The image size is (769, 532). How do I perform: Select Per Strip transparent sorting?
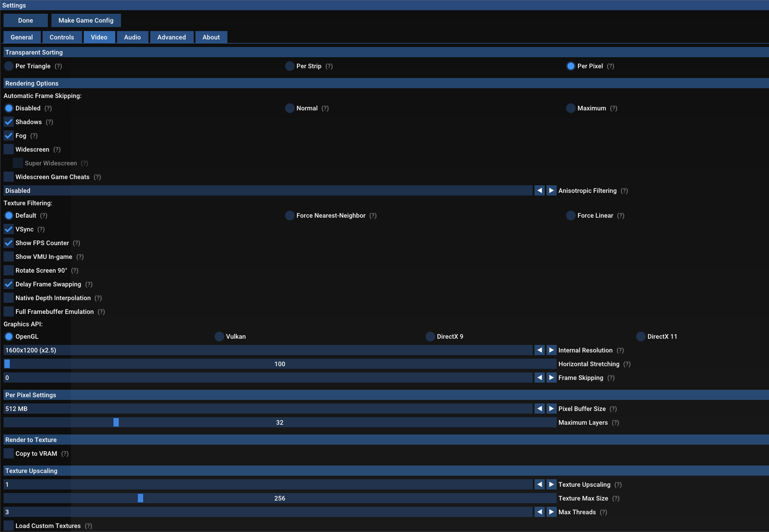290,66
